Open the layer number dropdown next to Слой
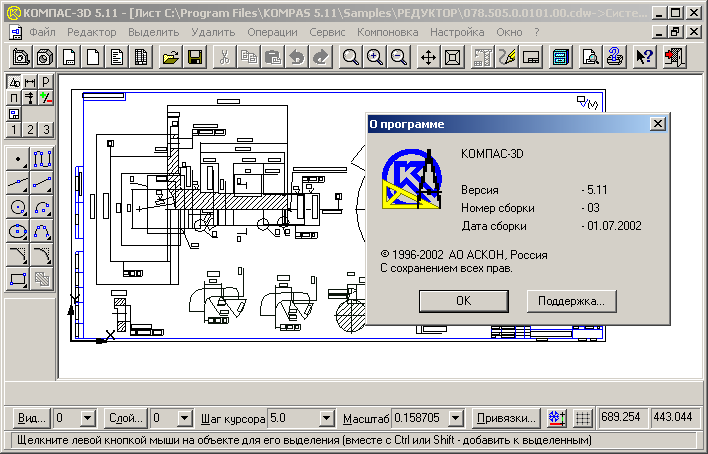Viewport: 708px width, 454px height. (184, 418)
